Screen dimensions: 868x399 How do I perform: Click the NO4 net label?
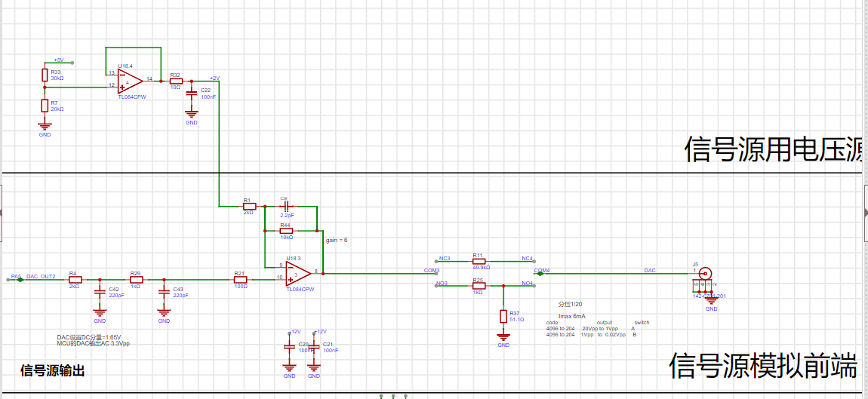527,284
